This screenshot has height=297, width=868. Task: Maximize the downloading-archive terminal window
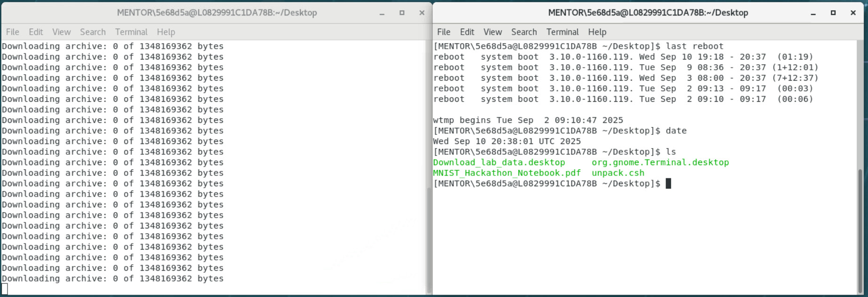point(402,13)
